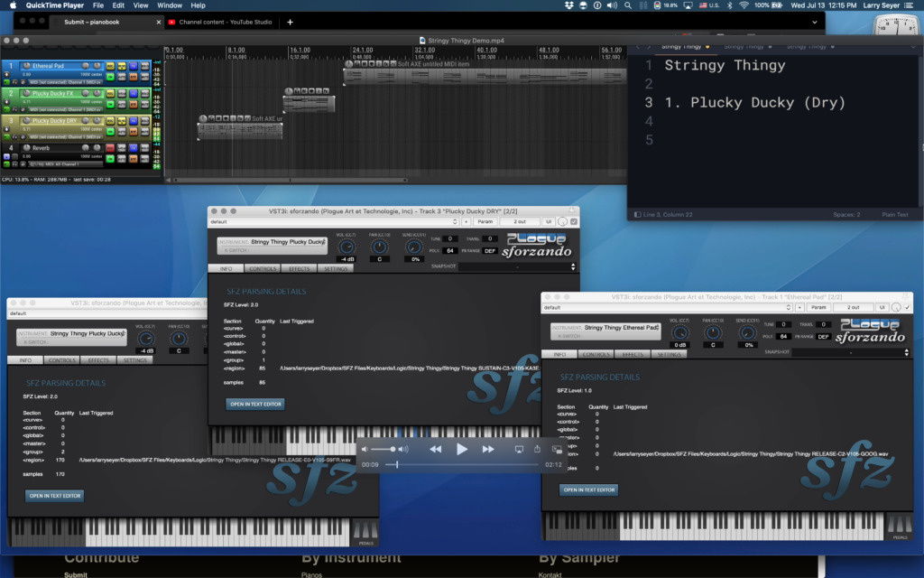Toggle the green ON button for Plucky Ducky FX track

click(x=110, y=105)
